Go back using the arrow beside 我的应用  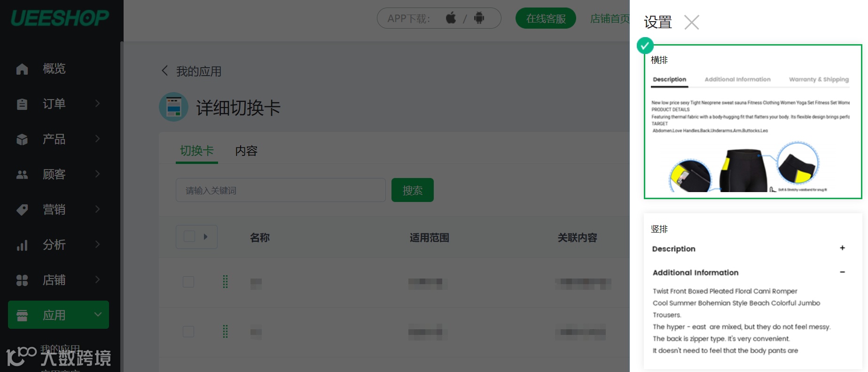[x=164, y=71]
